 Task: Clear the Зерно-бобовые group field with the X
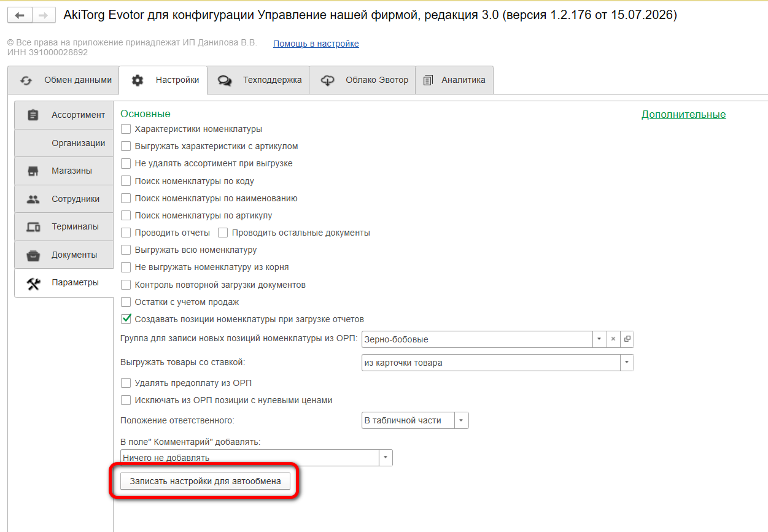[x=613, y=339]
